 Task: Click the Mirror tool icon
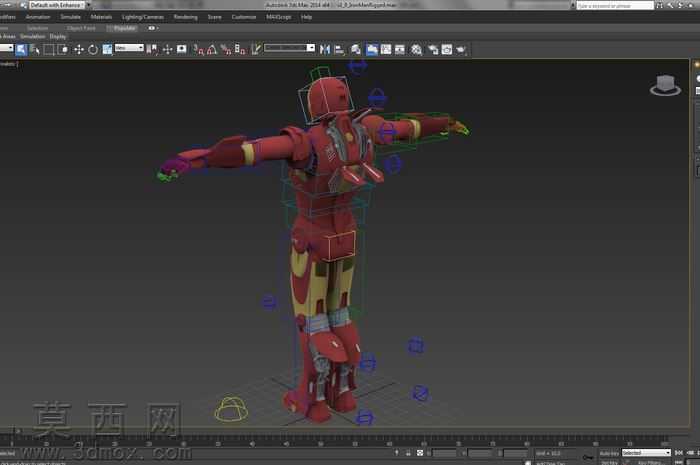(x=325, y=50)
